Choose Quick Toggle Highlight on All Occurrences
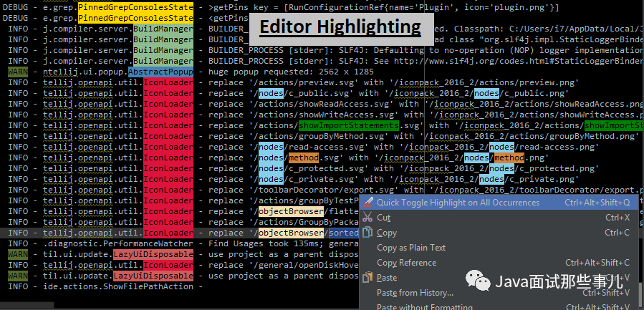Viewport: 644px width, 310px height. tap(499, 203)
